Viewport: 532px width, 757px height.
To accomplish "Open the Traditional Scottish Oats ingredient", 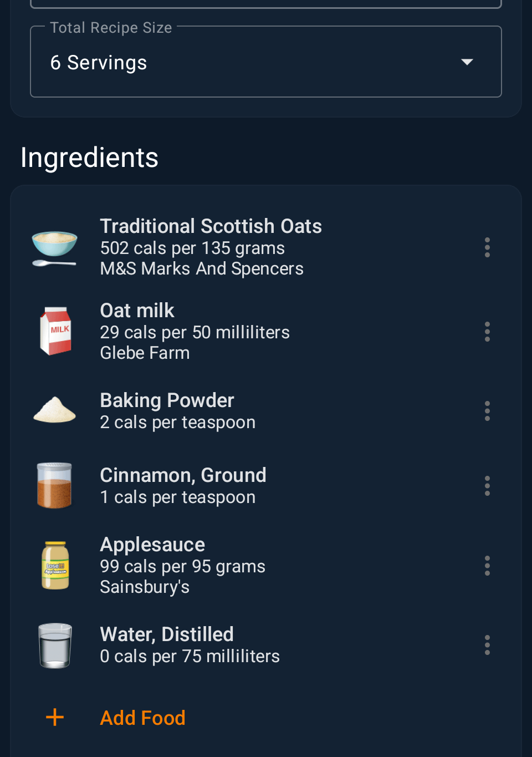I will click(211, 227).
